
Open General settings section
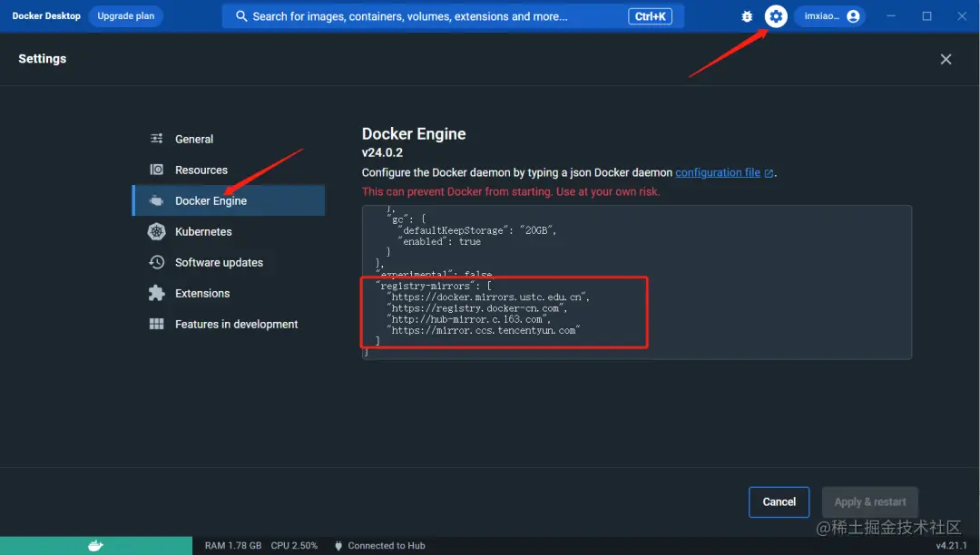point(228,139)
